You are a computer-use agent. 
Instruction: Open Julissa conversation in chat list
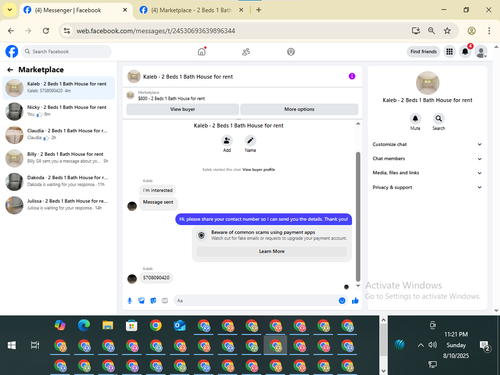point(59,205)
